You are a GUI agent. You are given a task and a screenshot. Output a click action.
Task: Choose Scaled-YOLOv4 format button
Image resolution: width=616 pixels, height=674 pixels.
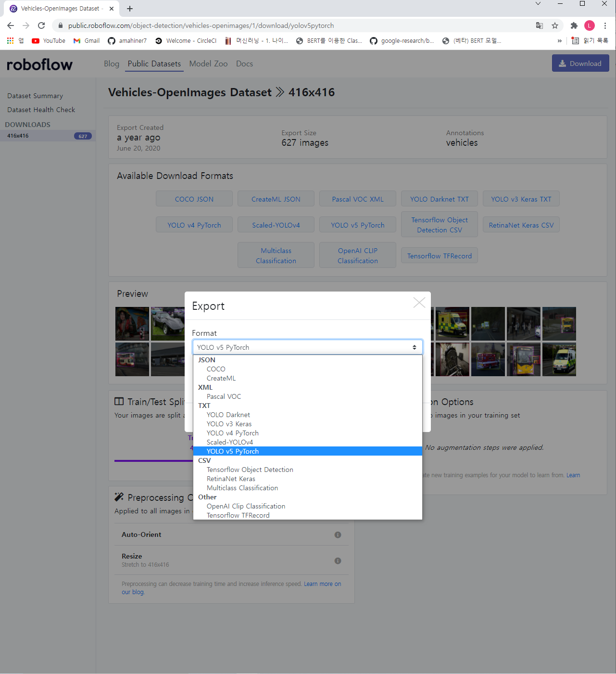coord(276,225)
